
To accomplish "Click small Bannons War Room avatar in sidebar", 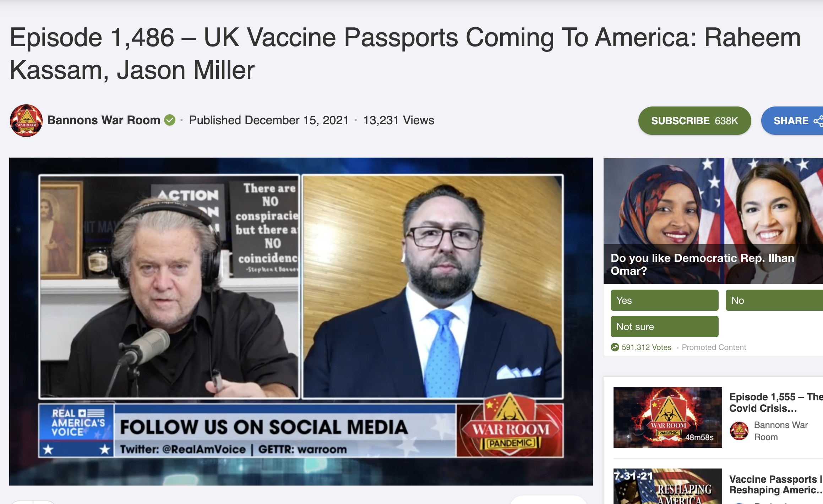I will tap(739, 431).
